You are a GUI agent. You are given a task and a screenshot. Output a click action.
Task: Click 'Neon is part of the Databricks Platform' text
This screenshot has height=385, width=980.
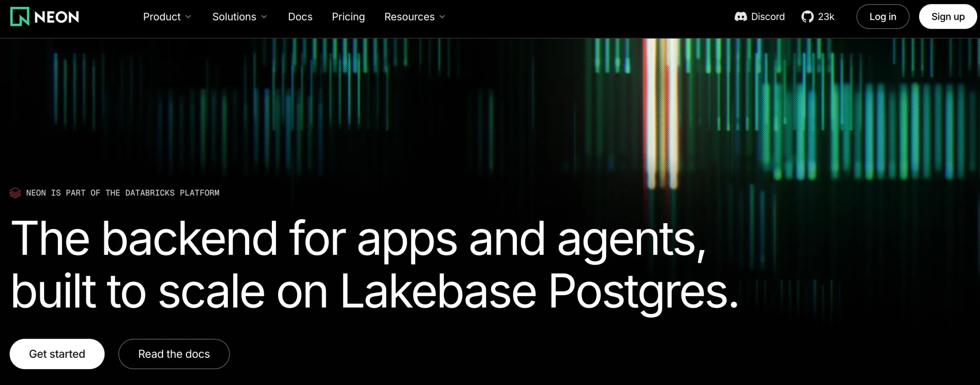[x=123, y=193]
